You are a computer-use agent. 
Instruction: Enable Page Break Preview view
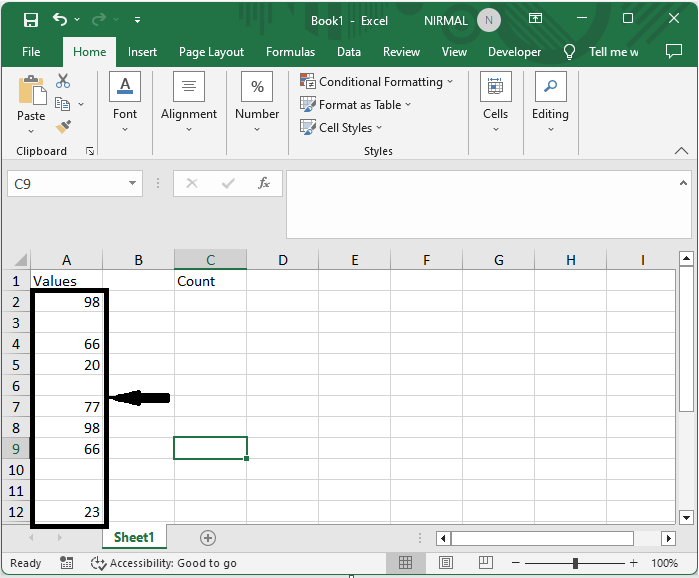coord(485,563)
